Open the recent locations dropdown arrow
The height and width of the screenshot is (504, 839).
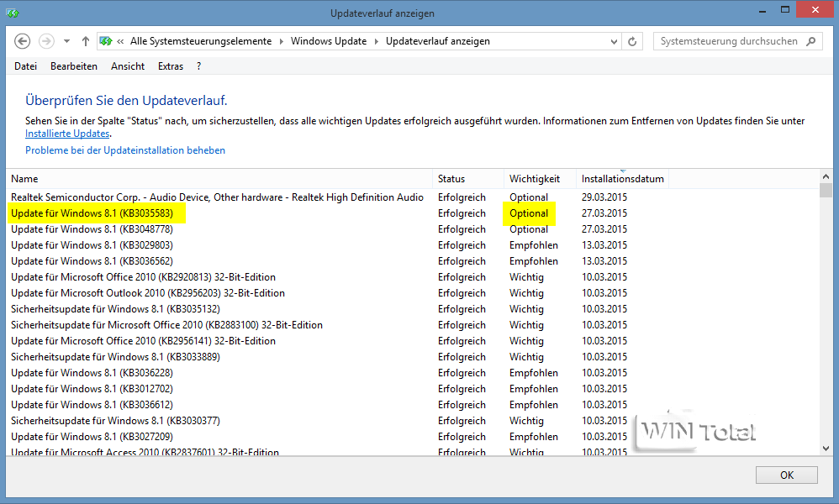66,41
